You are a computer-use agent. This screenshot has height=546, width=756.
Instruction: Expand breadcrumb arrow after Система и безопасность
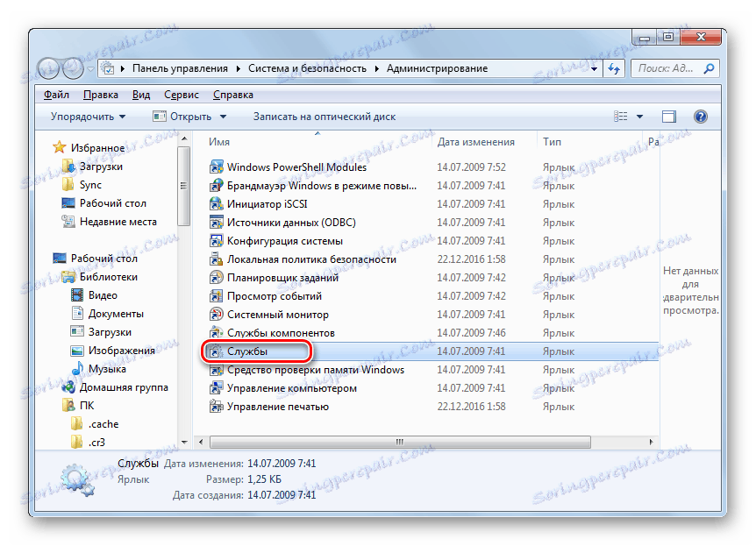[376, 68]
